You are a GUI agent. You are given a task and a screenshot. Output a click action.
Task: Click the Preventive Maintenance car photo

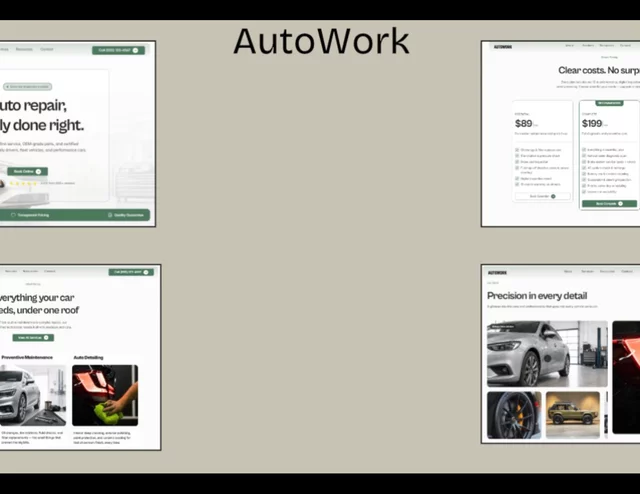[x=33, y=395]
